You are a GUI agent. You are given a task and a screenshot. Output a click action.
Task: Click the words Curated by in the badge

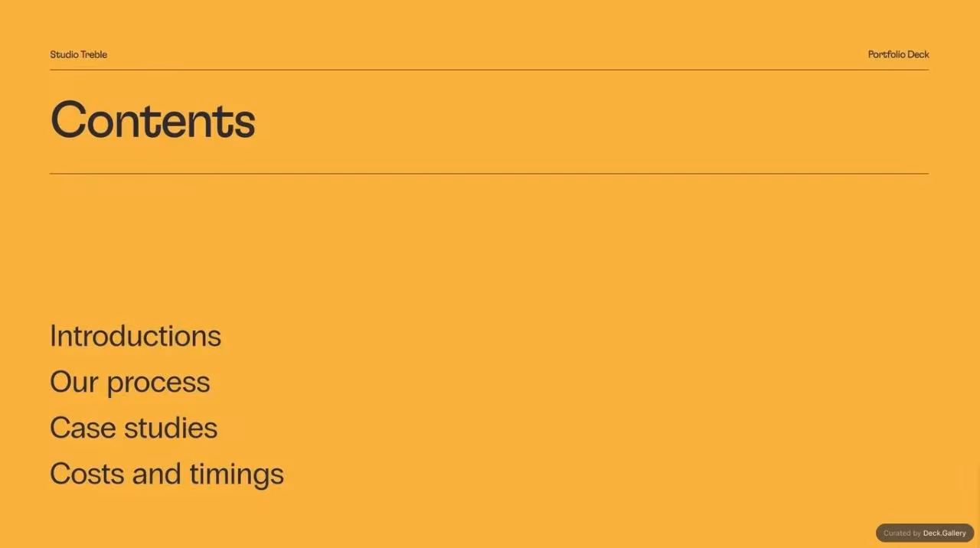click(x=902, y=533)
